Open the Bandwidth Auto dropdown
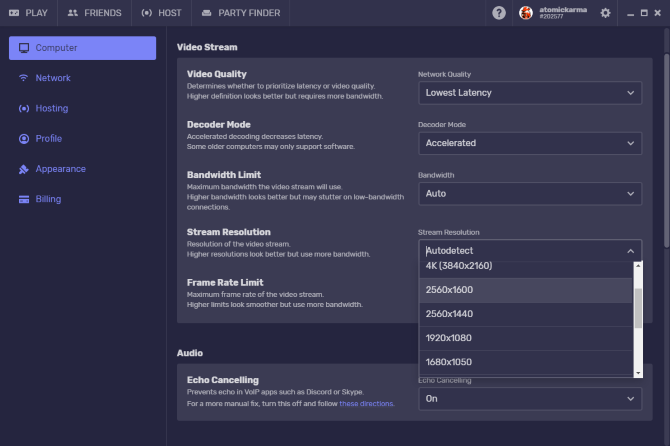Screen dimensions: 670x446 529,193
